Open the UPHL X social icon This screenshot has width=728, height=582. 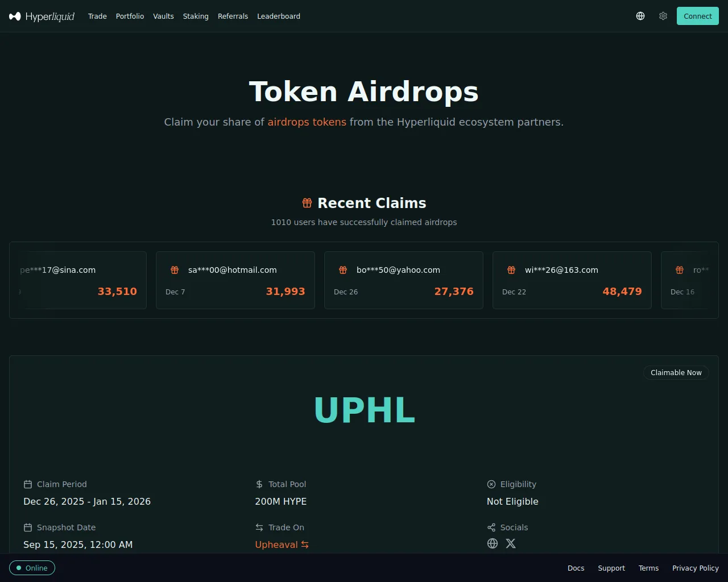tap(511, 543)
